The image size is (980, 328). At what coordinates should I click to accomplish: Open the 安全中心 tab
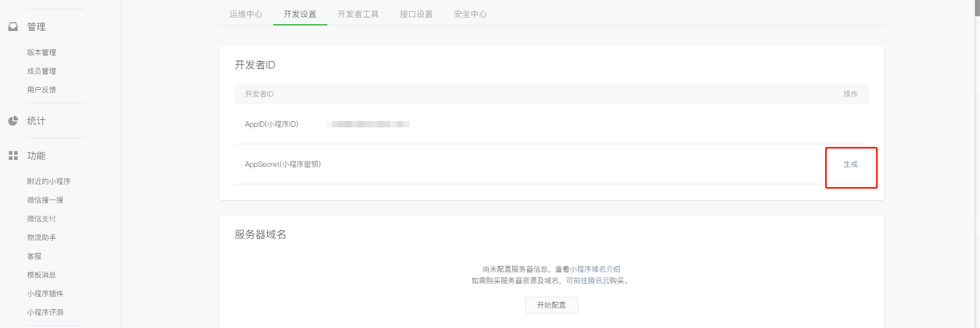tap(471, 14)
